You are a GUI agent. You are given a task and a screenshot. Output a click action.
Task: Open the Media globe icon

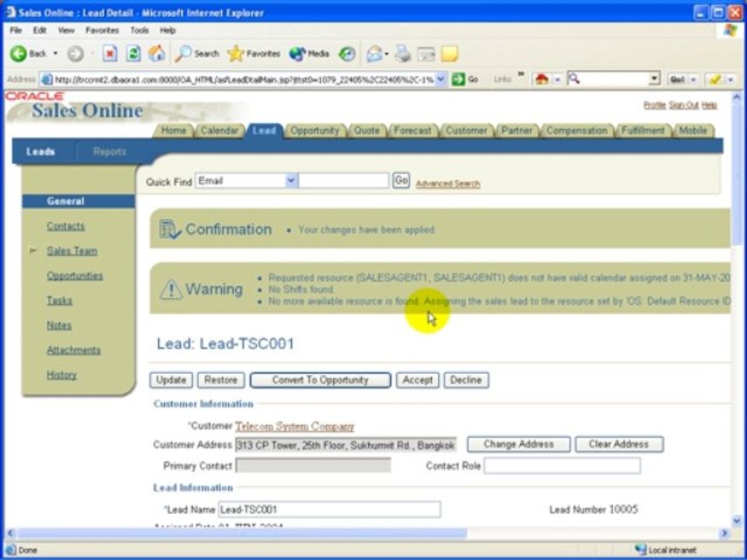[x=297, y=54]
